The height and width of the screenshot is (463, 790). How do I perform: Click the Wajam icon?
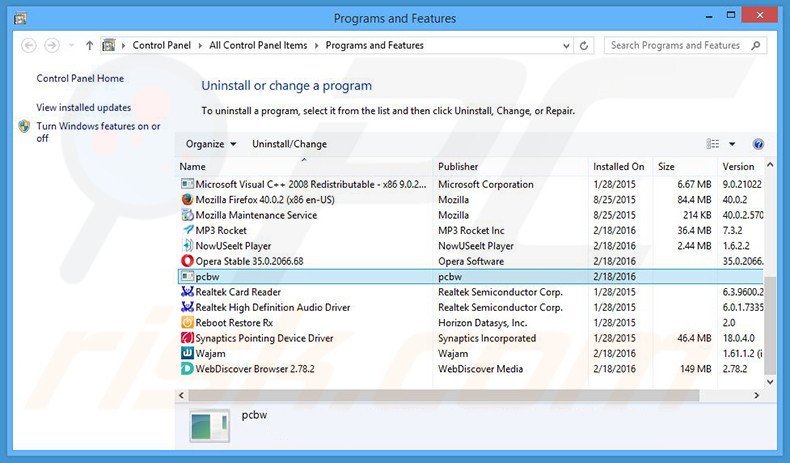pos(187,353)
